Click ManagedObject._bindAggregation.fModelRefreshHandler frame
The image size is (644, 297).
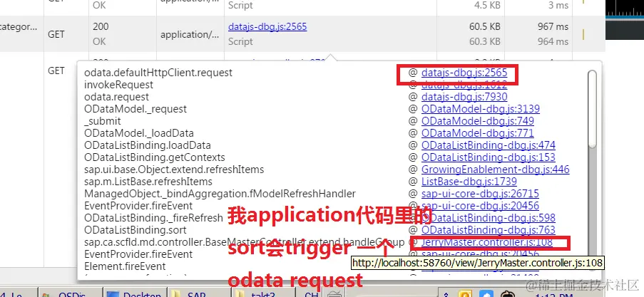(220, 194)
